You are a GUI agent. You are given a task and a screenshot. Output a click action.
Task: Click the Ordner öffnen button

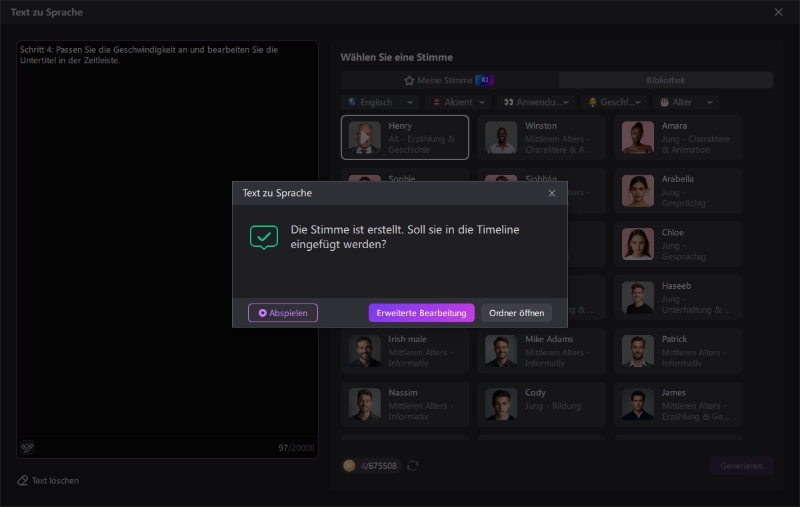pos(516,313)
